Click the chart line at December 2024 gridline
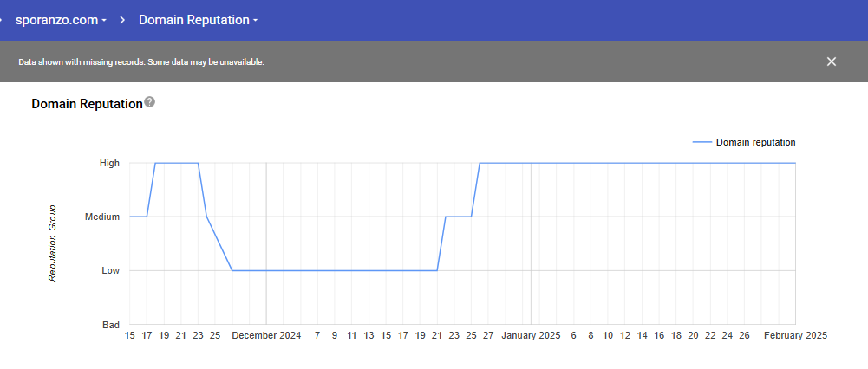Screen dimensions: 868x369 266,270
